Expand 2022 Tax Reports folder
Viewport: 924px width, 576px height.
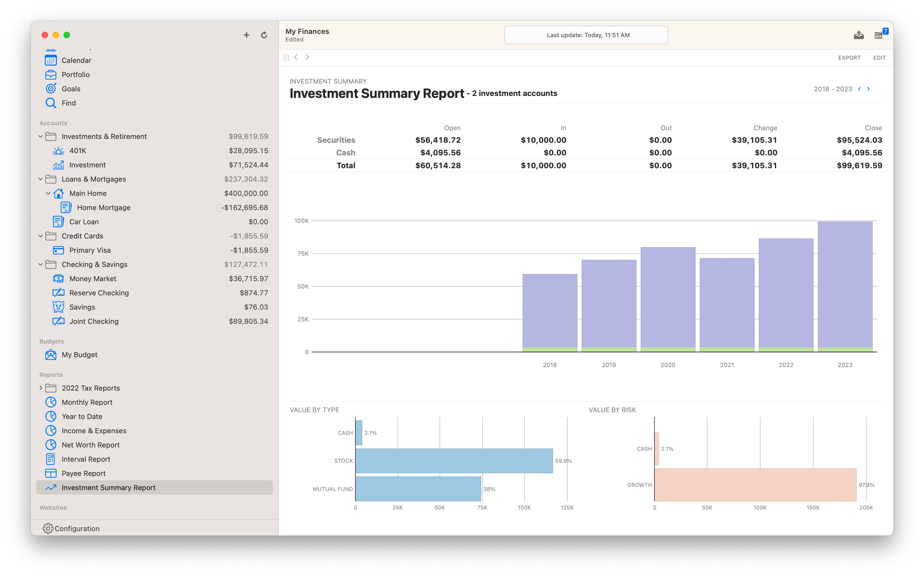pyautogui.click(x=41, y=388)
